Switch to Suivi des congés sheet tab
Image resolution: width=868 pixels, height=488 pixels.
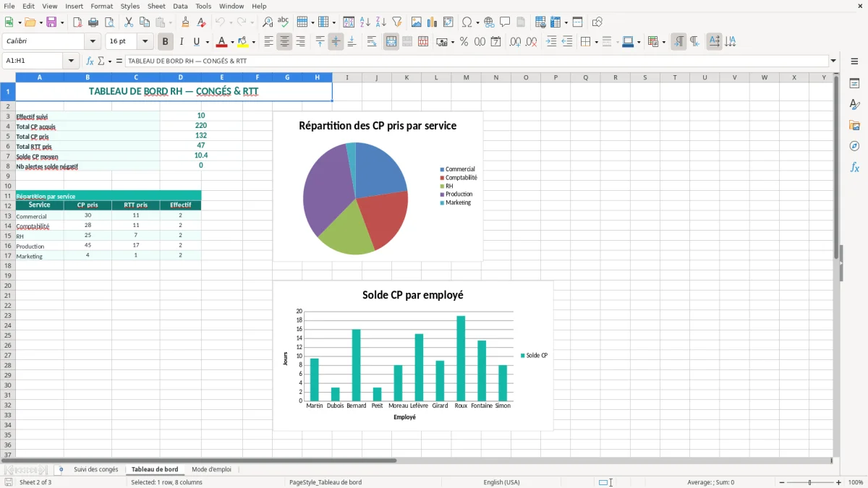tap(95, 469)
